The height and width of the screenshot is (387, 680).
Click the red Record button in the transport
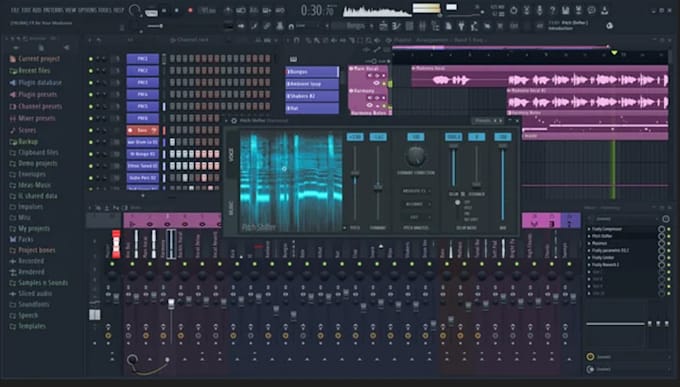point(190,10)
